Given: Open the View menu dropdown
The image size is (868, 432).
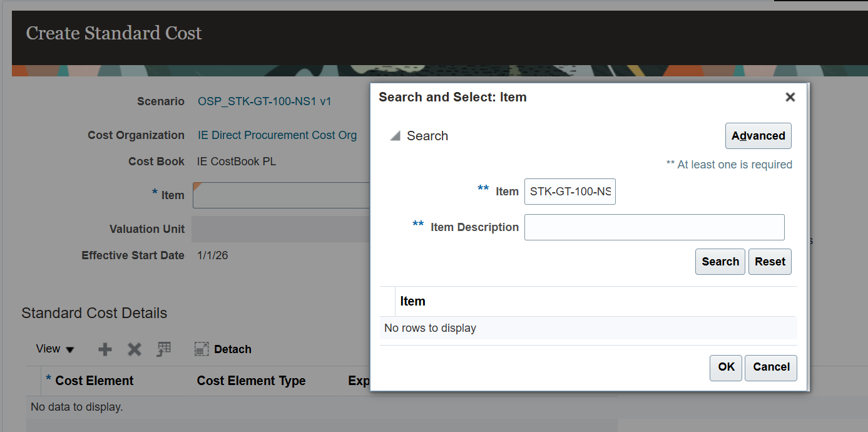Looking at the screenshot, I should point(55,349).
